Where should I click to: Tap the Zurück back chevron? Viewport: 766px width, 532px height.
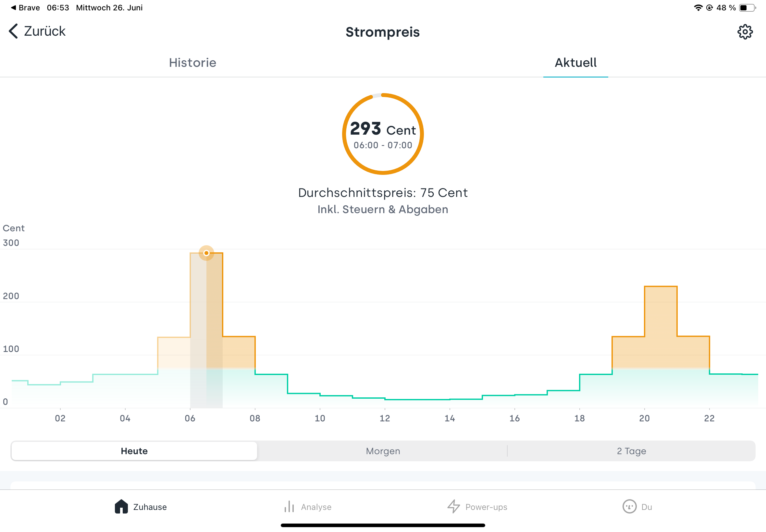tap(13, 31)
